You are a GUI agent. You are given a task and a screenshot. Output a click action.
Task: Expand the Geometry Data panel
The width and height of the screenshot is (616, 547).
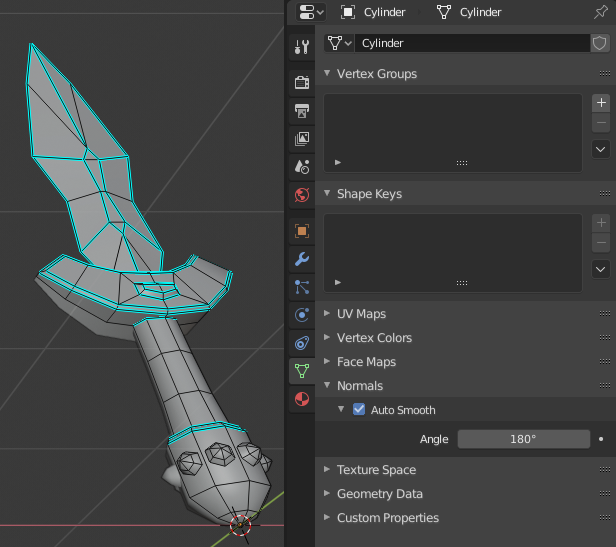(x=327, y=493)
